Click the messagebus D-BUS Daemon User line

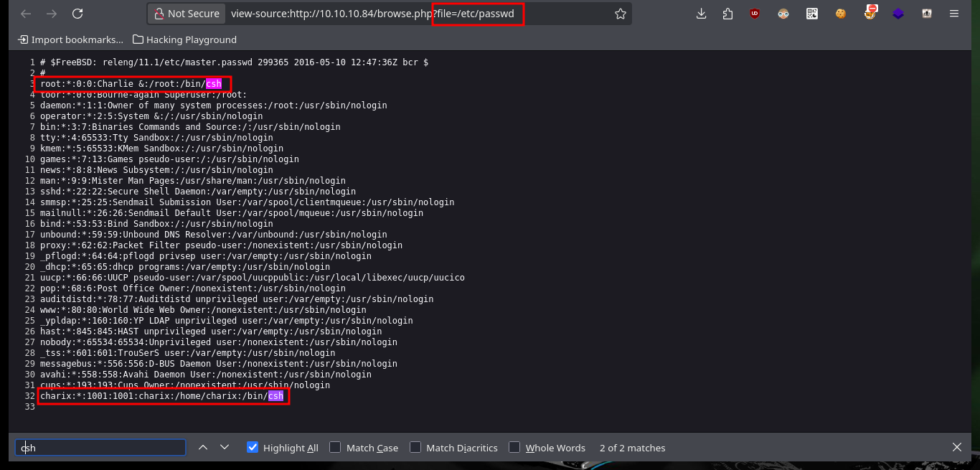point(219,364)
